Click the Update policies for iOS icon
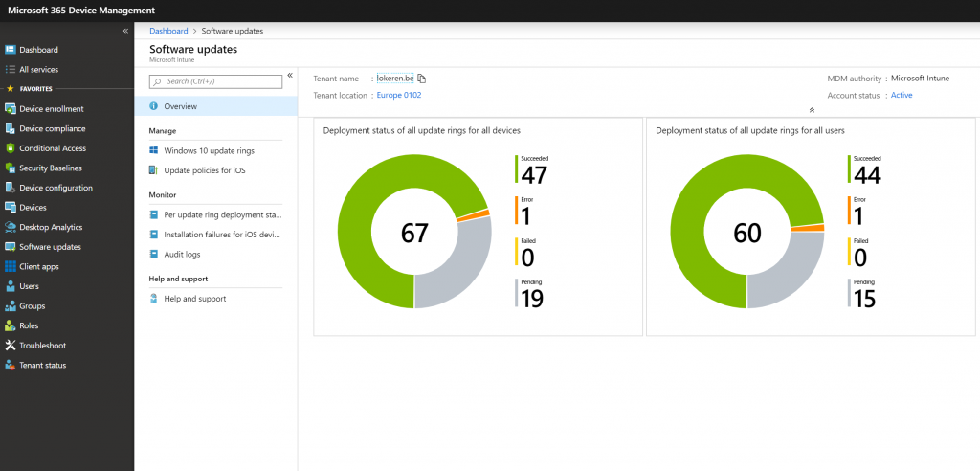The height and width of the screenshot is (471, 980). (153, 170)
